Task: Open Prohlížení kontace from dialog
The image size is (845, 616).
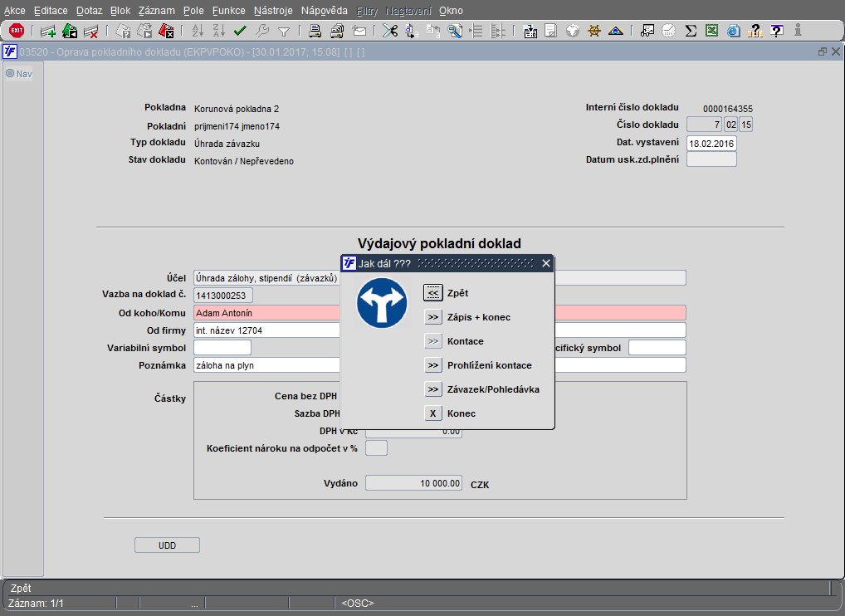Action: pos(432,365)
